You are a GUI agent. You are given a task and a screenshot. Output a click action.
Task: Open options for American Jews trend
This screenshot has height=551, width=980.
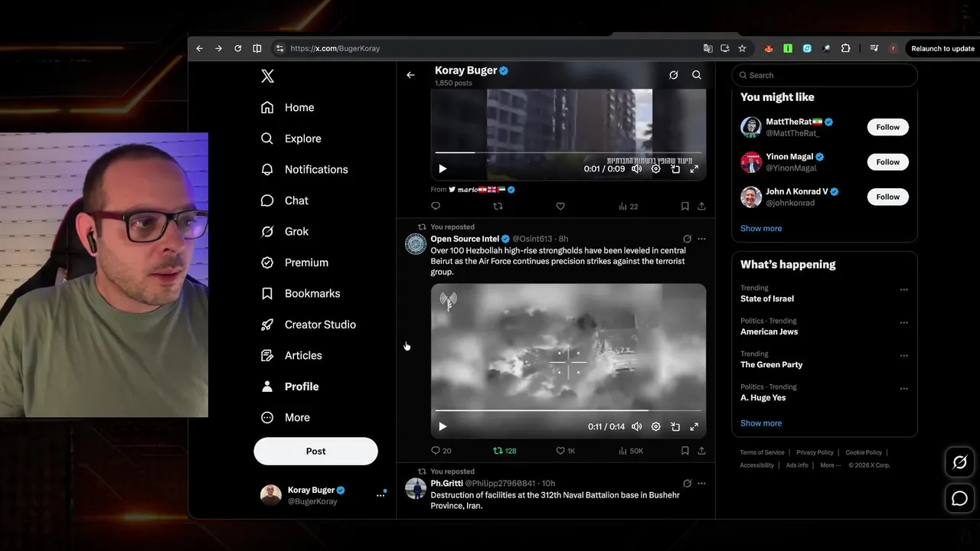tap(903, 323)
